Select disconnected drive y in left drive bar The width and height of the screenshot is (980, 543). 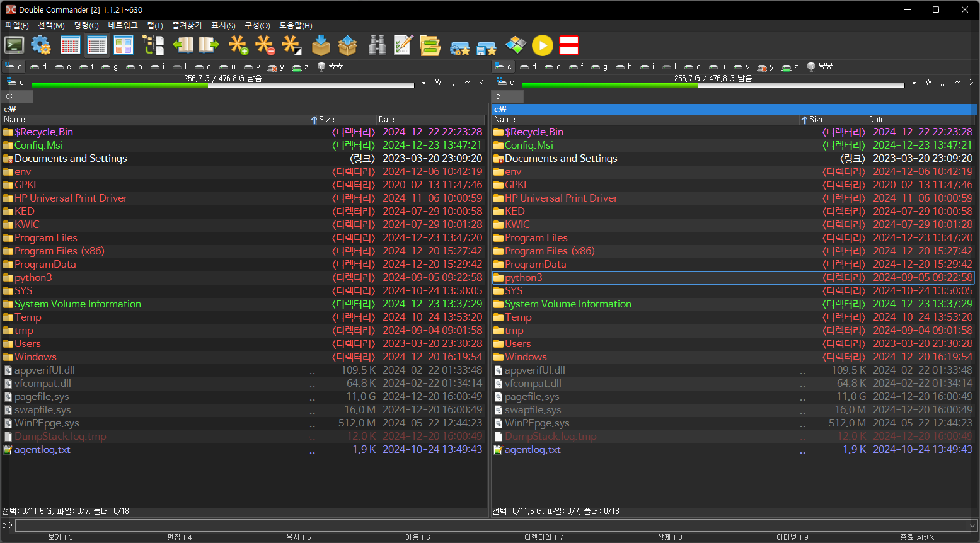click(x=275, y=66)
